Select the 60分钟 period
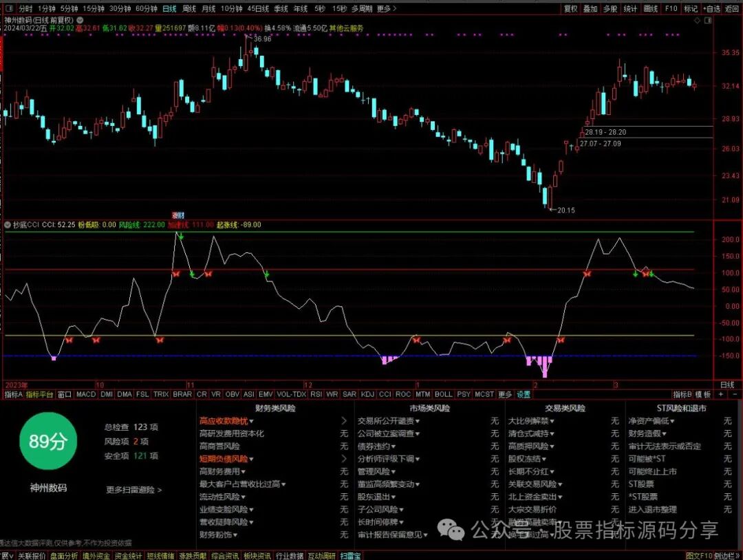This screenshot has height=560, width=743. pos(146,8)
